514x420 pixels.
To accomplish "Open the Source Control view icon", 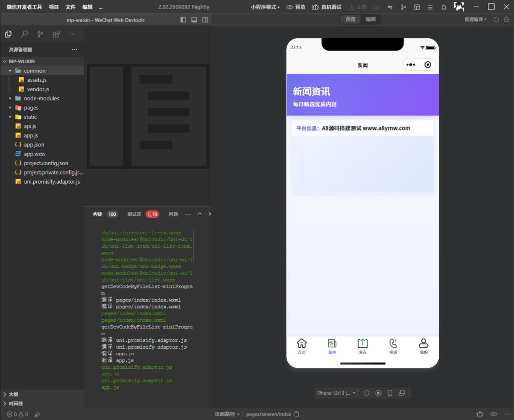I will (x=40, y=34).
